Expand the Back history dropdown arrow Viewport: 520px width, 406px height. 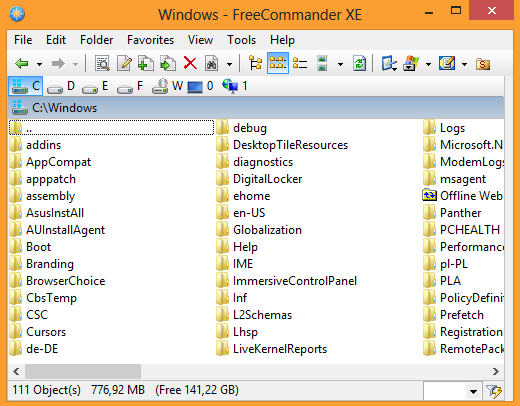coord(39,64)
